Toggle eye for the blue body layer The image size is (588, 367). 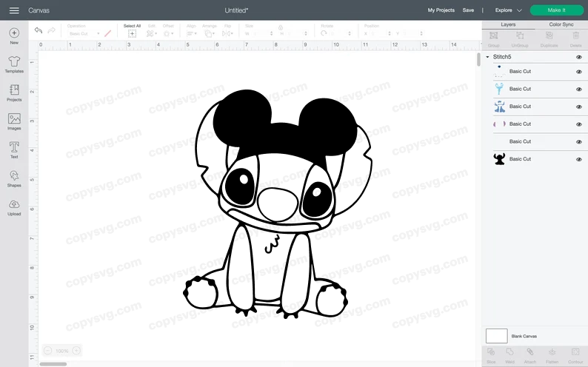(579, 107)
